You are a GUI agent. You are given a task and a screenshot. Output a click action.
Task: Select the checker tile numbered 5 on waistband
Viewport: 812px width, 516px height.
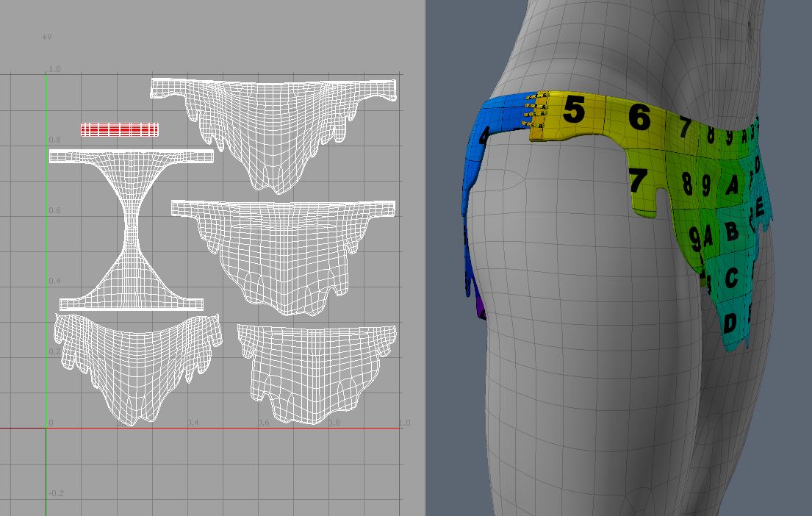(x=574, y=112)
